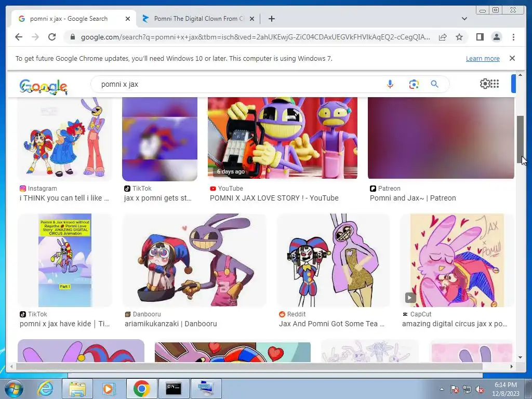532x399 pixels.
Task: Open the blurred TikTok jax x pomni image
Action: (159, 139)
